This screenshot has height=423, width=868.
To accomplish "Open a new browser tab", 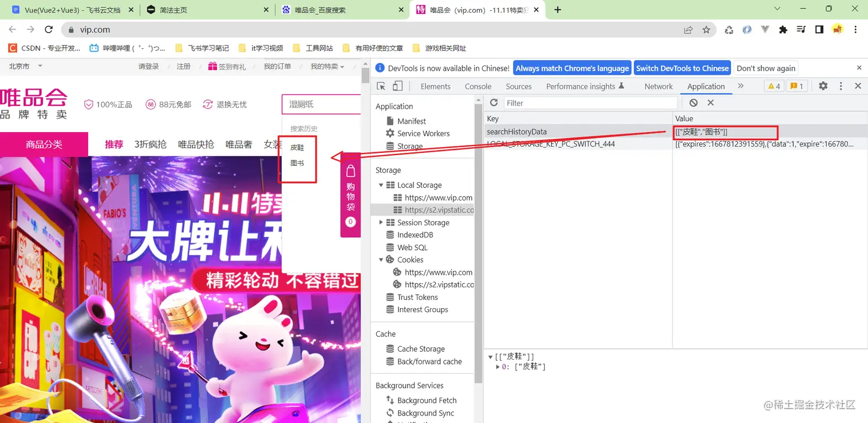I will coord(557,9).
